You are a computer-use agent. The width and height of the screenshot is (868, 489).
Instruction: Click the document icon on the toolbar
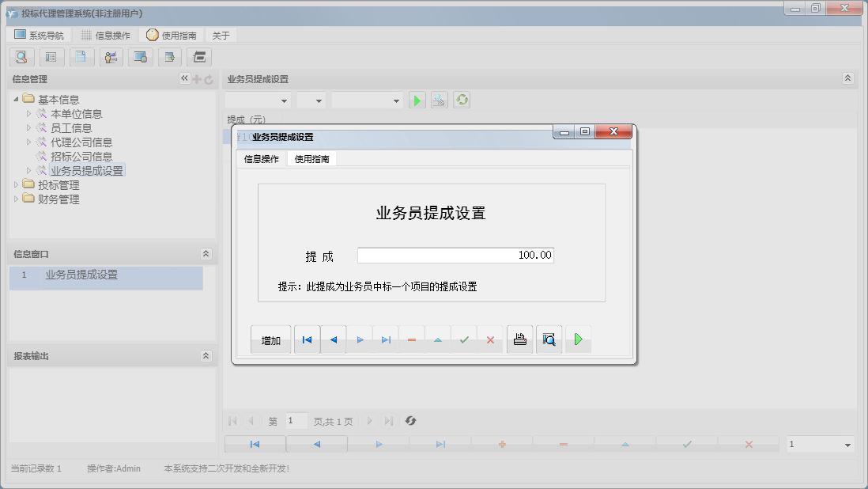pyautogui.click(x=81, y=57)
